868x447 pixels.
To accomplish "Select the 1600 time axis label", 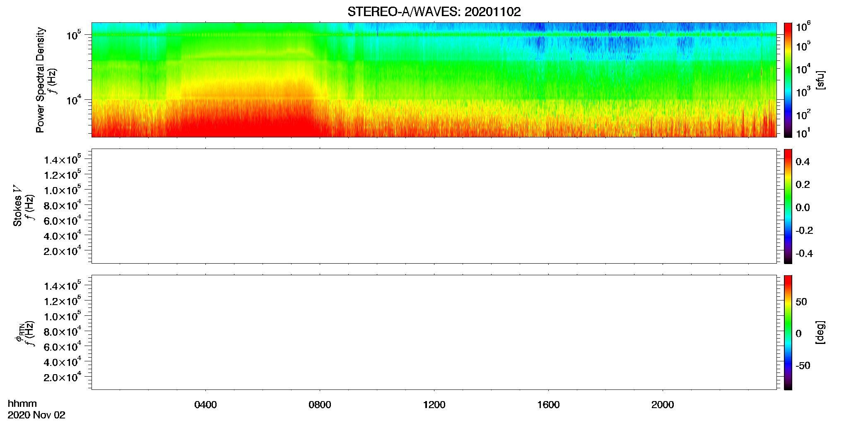I will point(548,405).
